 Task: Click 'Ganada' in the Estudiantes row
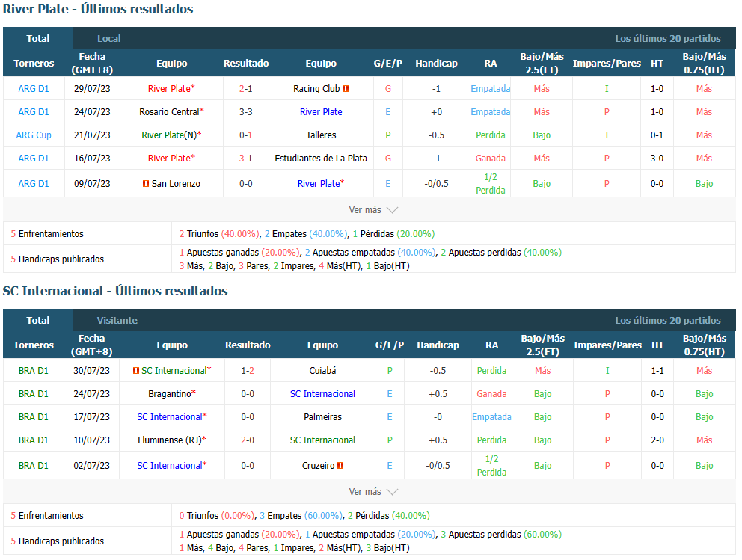490,159
